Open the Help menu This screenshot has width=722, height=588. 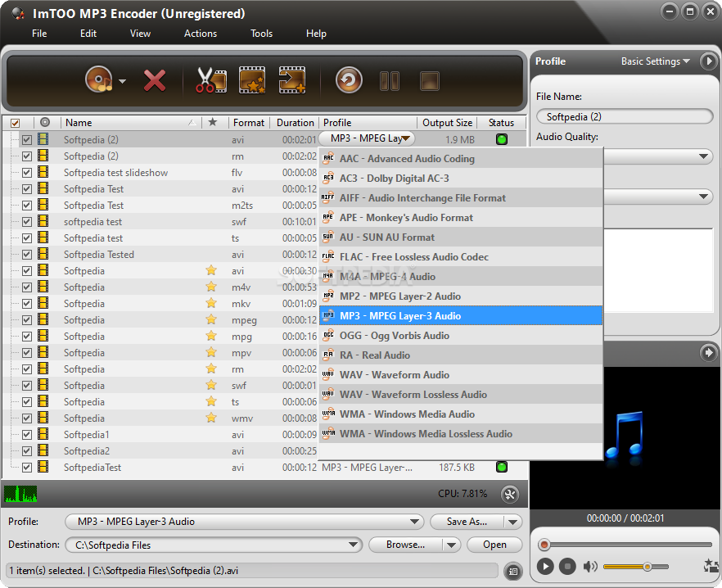pos(316,34)
